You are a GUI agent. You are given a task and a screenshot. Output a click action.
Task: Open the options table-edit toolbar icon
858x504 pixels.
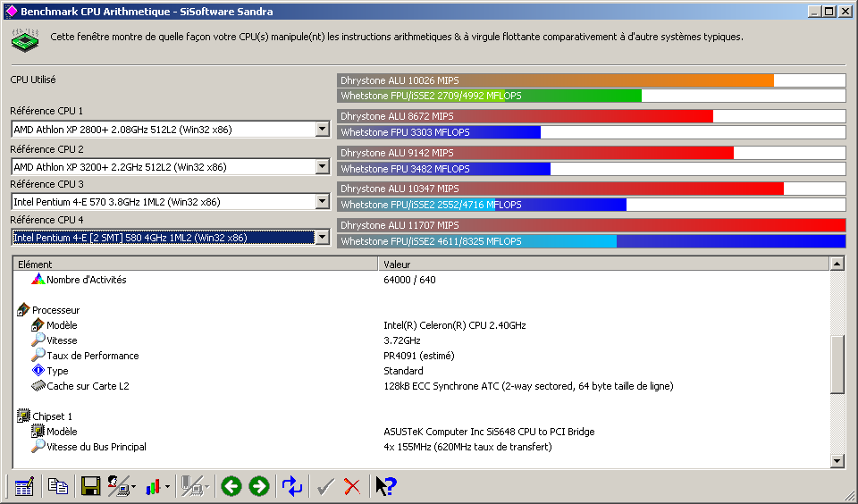(x=23, y=486)
